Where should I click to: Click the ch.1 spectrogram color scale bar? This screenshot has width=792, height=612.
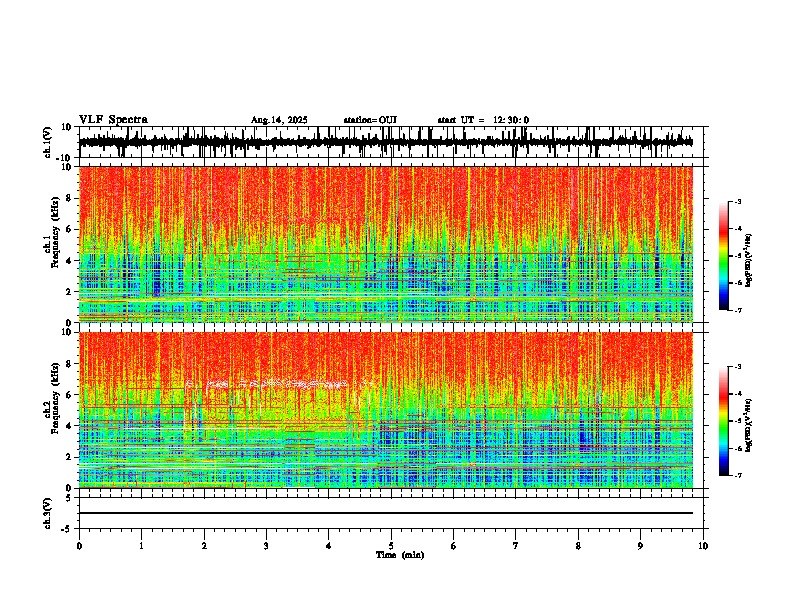723,256
